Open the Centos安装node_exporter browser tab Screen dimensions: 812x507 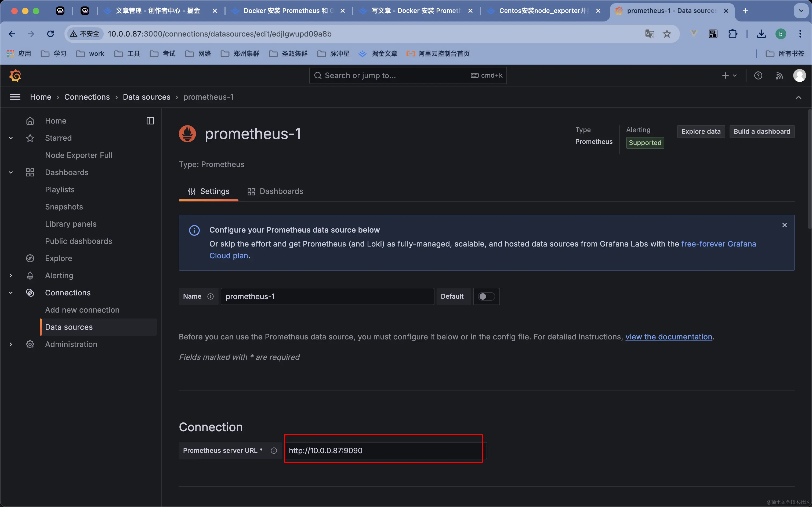[x=543, y=11]
